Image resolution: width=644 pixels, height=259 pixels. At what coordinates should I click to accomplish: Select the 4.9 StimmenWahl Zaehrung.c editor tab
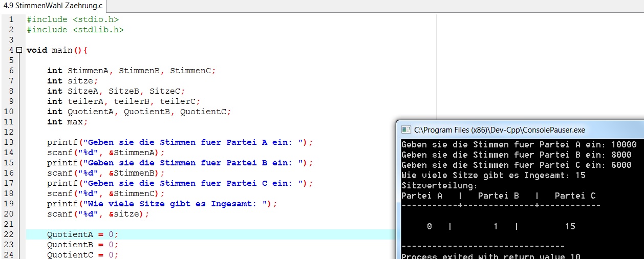pos(53,6)
